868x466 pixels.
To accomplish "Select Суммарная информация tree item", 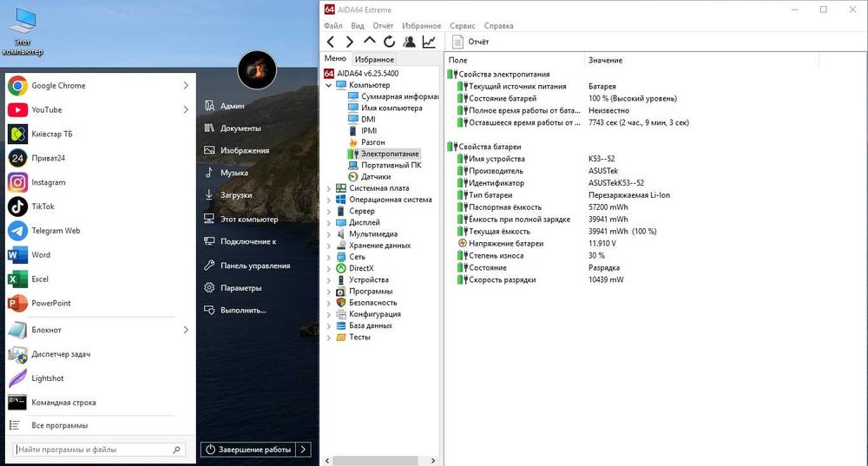I will [392, 97].
